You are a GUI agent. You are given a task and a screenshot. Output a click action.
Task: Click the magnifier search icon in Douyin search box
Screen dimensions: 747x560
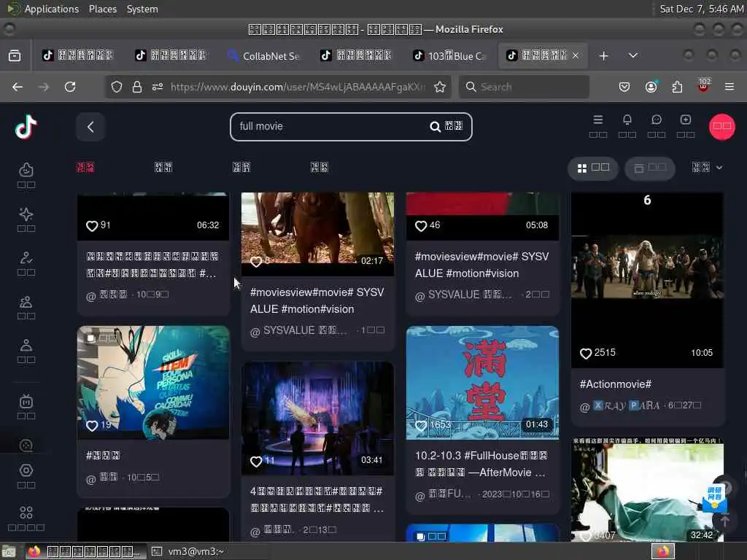tap(435, 127)
